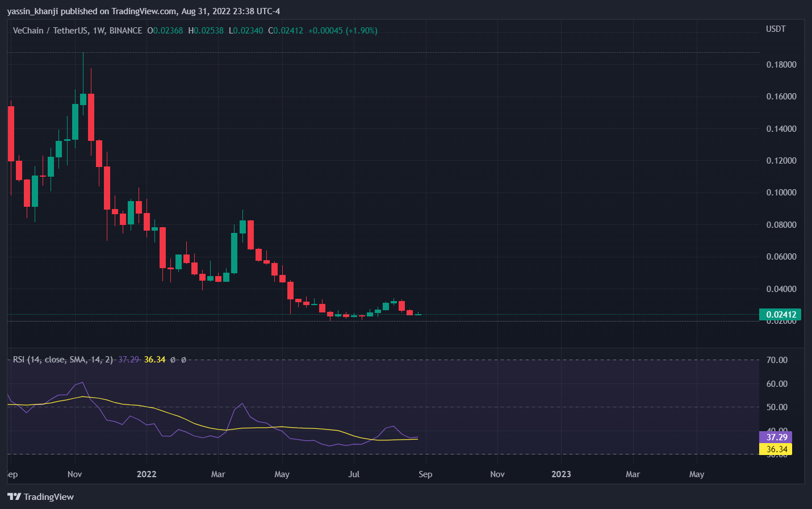This screenshot has height=509, width=812.
Task: Click the +0.00045 (+1.90%) change text
Action: click(343, 31)
